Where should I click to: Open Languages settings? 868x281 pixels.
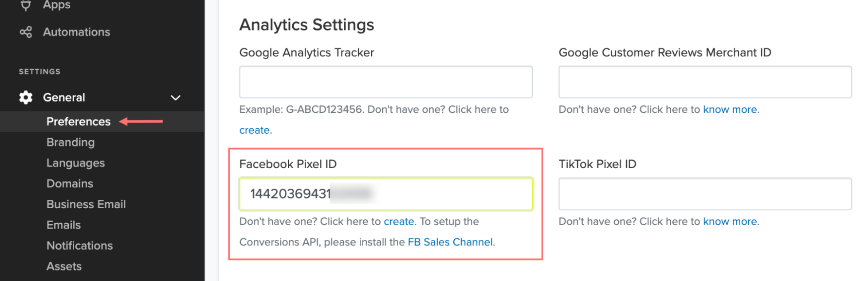[x=76, y=163]
